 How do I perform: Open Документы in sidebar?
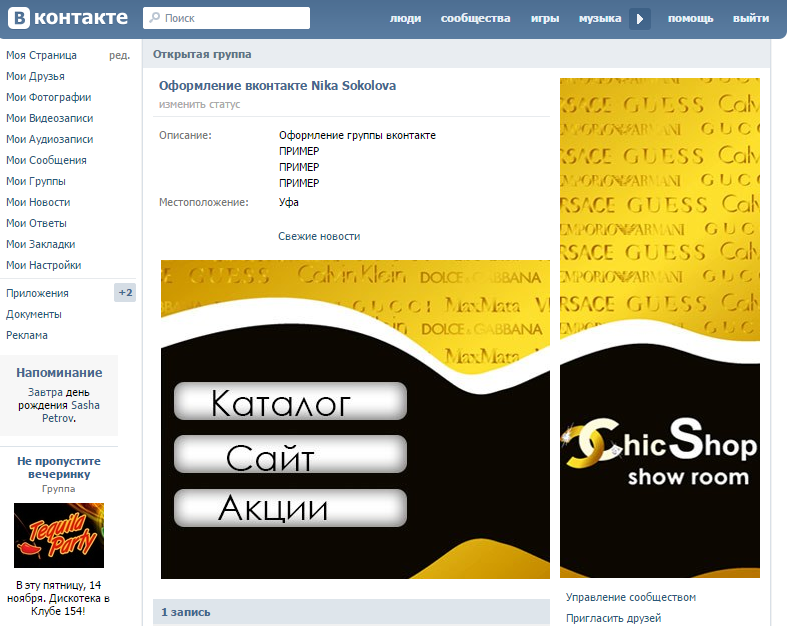[x=34, y=314]
